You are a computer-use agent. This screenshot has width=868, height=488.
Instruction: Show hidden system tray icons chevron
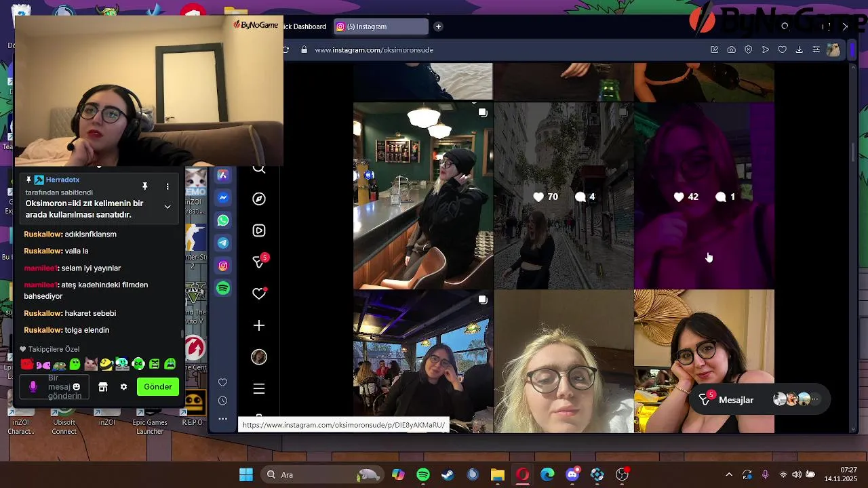pyautogui.click(x=729, y=474)
